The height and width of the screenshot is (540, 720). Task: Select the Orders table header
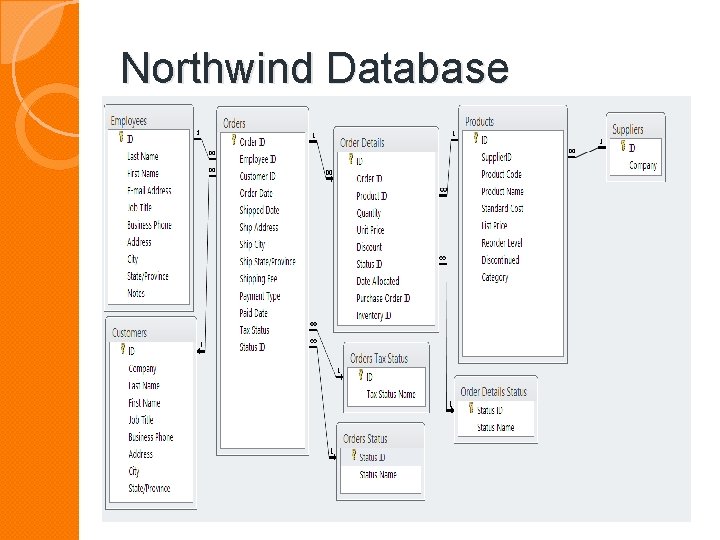pyautogui.click(x=262, y=124)
